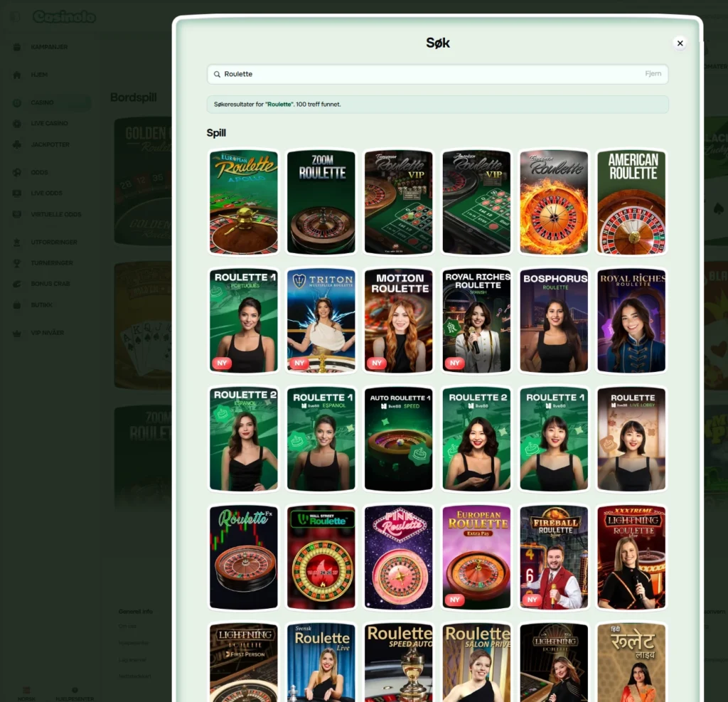Click the Casinolo logo
The height and width of the screenshot is (702, 728).
[64, 17]
